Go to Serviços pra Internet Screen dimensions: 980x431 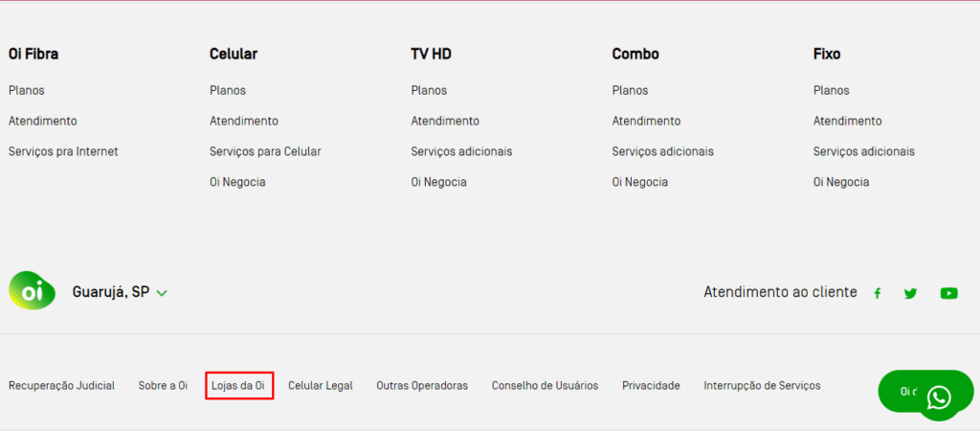coord(63,152)
